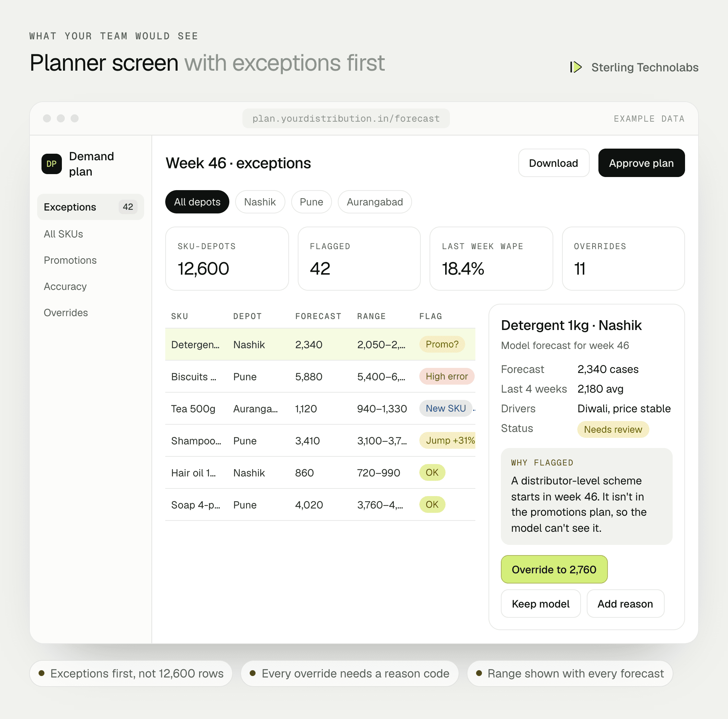Image resolution: width=728 pixels, height=719 pixels.
Task: Select the Detergent Nashik row
Action: [x=320, y=345]
